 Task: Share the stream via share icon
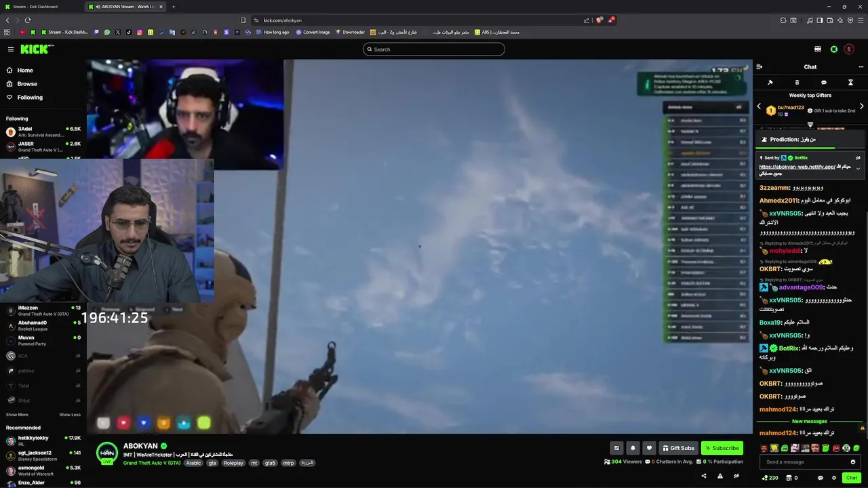(704, 476)
